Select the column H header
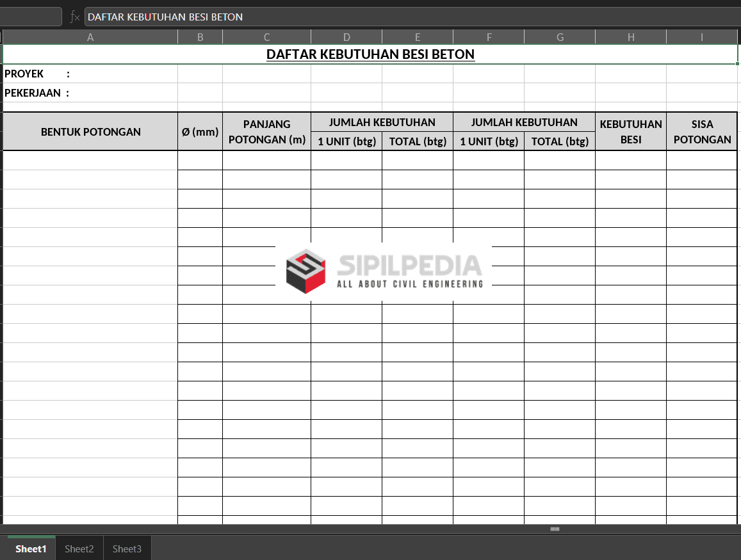Screen dimensions: 741x560 tap(631, 37)
